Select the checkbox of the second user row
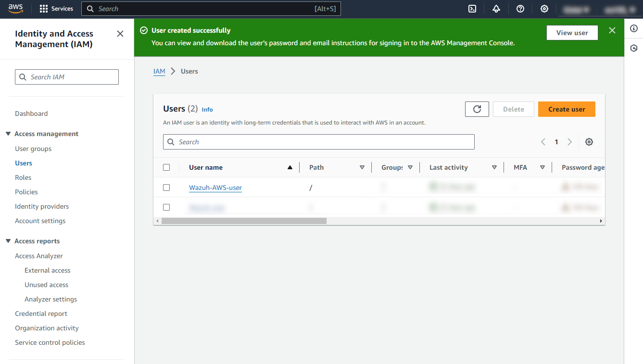Screen dimensions: 643x364 [x=166, y=207]
